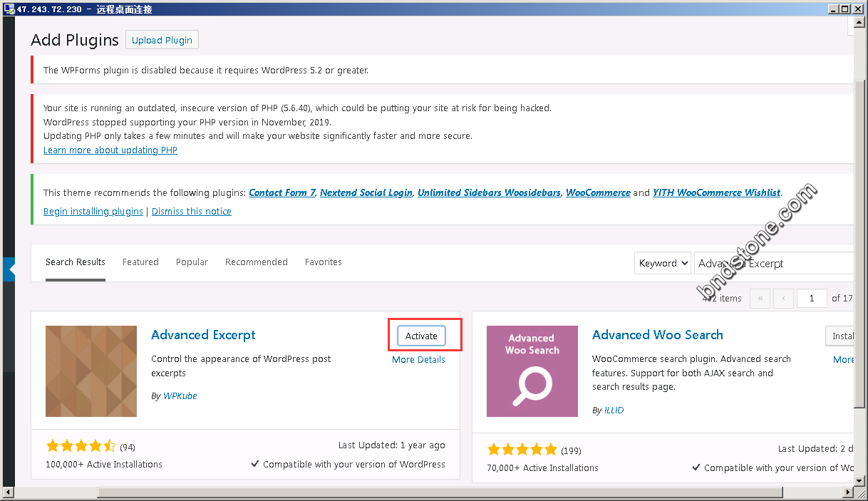The image size is (868, 501).
Task: Open the Advanced Excerpt title link
Action: pyautogui.click(x=203, y=335)
